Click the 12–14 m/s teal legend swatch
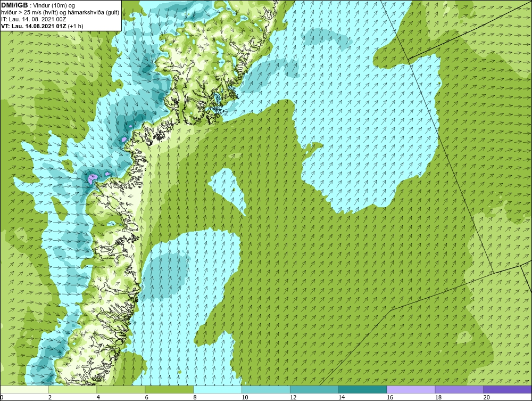The width and height of the screenshot is (532, 401). tap(314, 389)
